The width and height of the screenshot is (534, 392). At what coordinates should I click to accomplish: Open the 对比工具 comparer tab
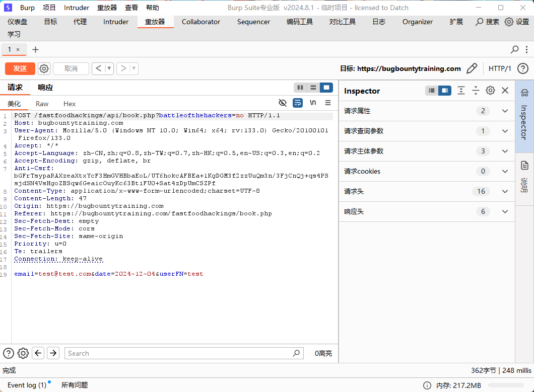(x=342, y=22)
